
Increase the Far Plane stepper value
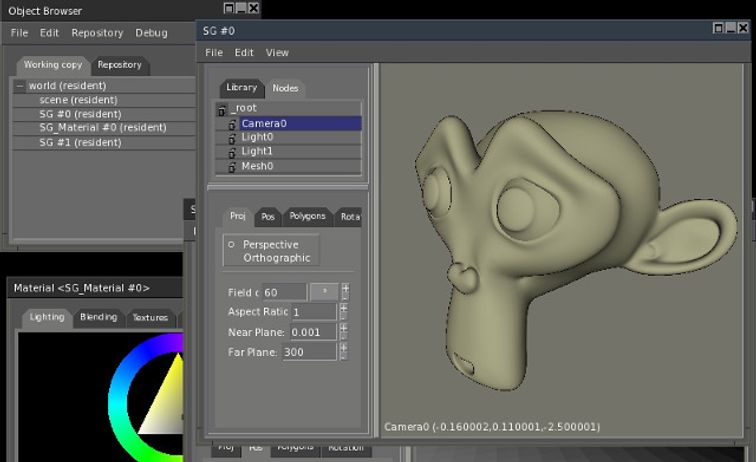[x=345, y=347]
